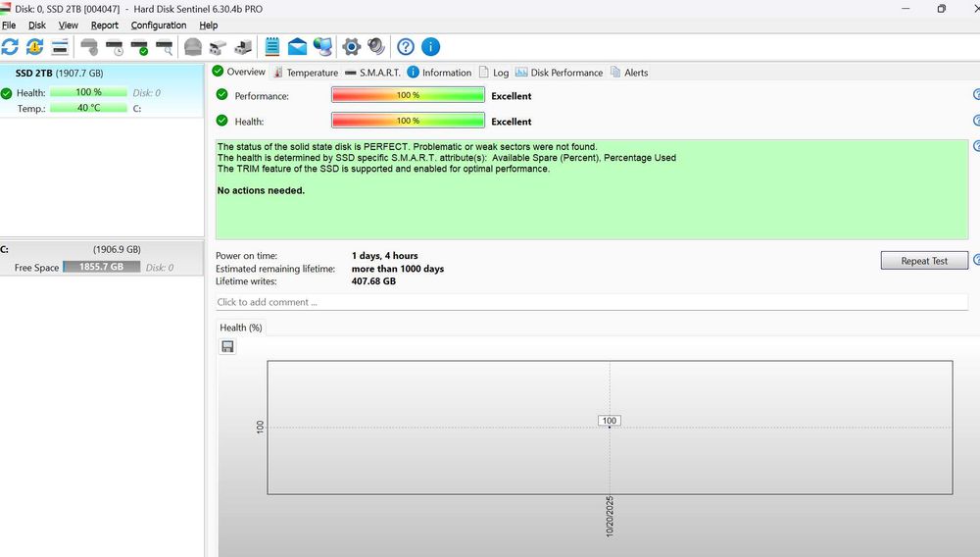Image resolution: width=980 pixels, height=557 pixels.
Task: Click the Repeat Test button
Action: [924, 261]
